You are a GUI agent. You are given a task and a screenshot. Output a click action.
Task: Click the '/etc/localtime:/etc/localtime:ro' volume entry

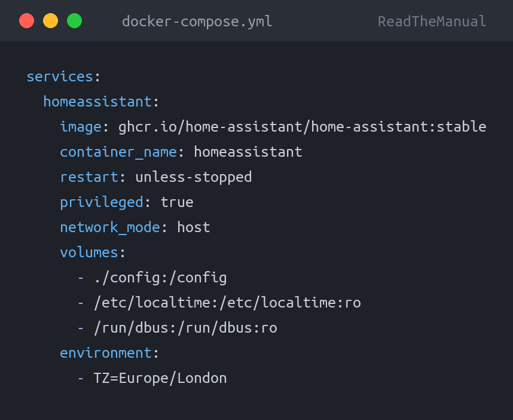[x=227, y=303]
